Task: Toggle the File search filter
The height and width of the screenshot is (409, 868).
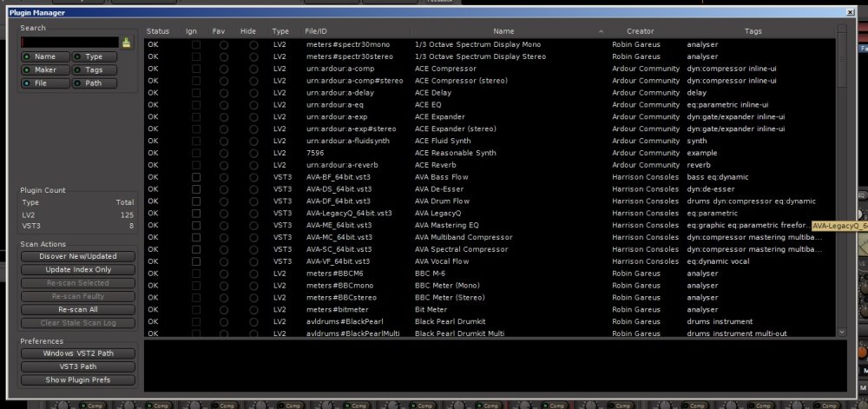Action: pyautogui.click(x=45, y=83)
